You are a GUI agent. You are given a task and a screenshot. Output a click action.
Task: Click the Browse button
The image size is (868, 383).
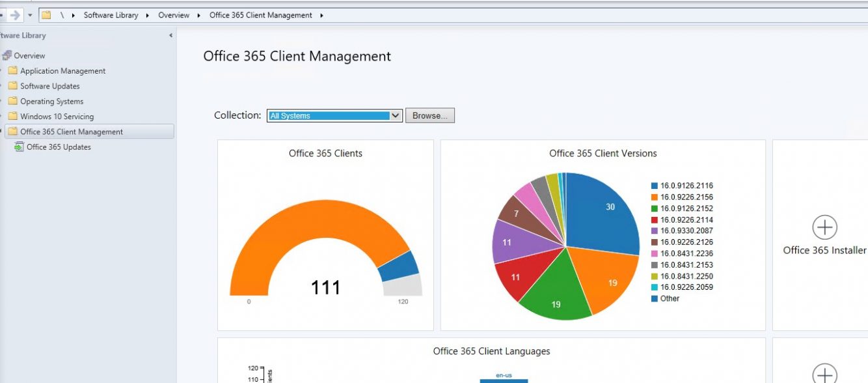tap(429, 115)
